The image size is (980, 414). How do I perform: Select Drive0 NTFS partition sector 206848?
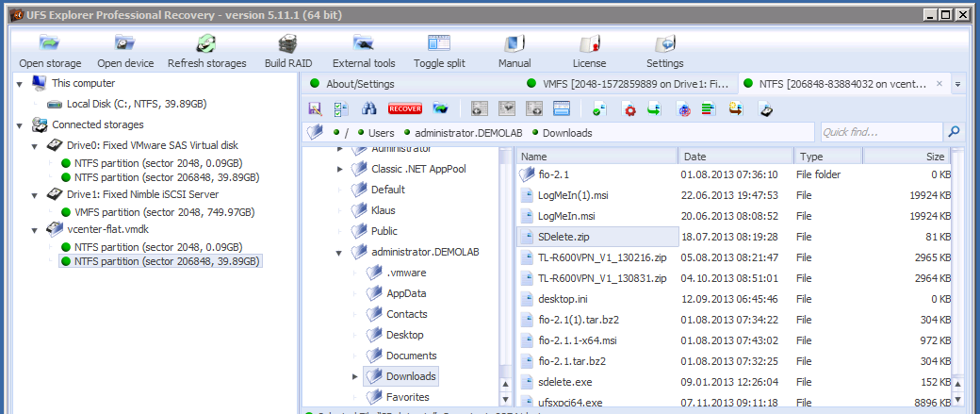(x=166, y=177)
